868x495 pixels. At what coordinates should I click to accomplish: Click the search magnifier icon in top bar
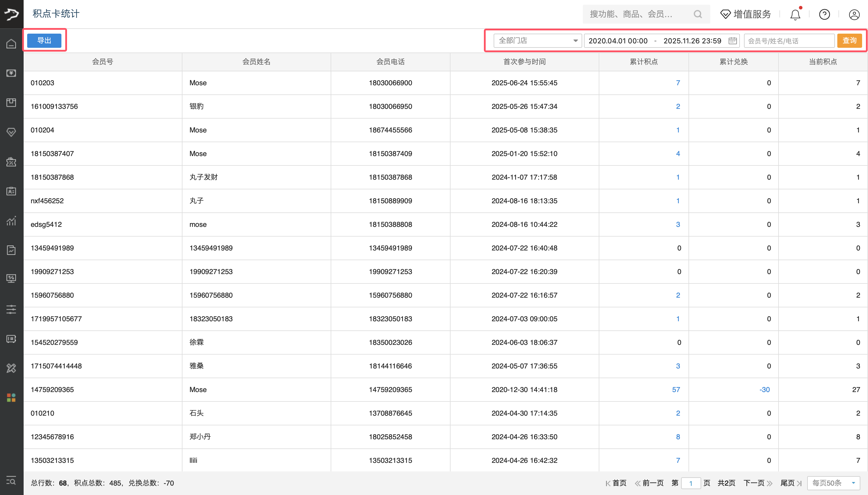point(698,14)
